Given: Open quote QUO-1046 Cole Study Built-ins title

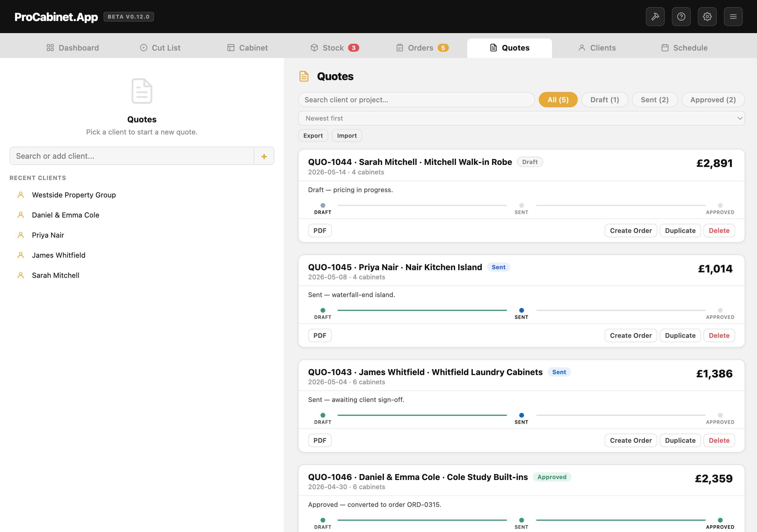Looking at the screenshot, I should (418, 477).
